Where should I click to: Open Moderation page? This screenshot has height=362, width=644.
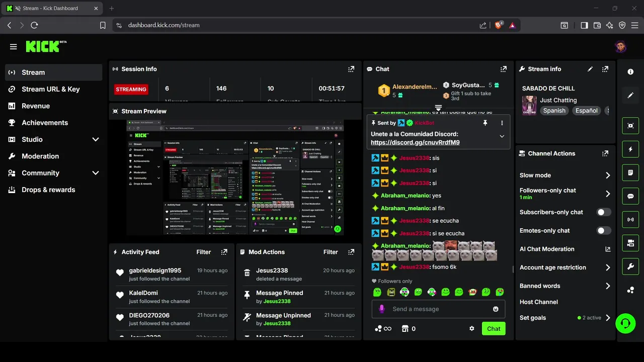pos(53,156)
